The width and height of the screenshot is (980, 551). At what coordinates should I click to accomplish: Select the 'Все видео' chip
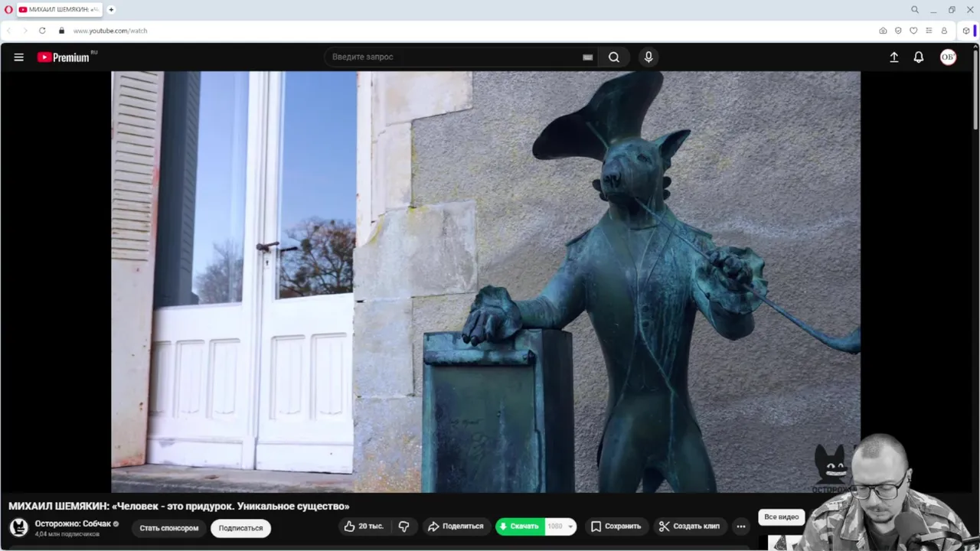tap(781, 517)
